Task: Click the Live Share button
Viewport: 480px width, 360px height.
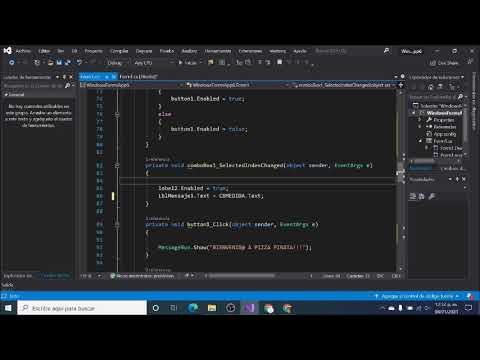Action: pyautogui.click(x=444, y=63)
